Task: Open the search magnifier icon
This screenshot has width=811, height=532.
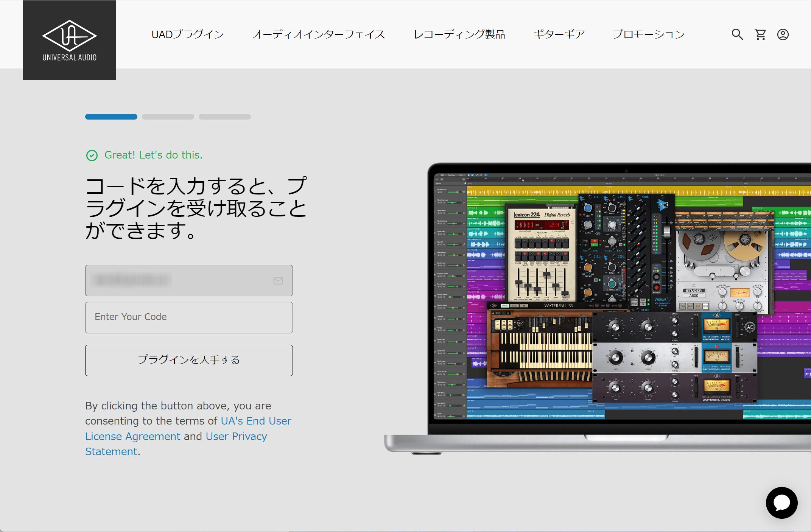Action: click(737, 34)
